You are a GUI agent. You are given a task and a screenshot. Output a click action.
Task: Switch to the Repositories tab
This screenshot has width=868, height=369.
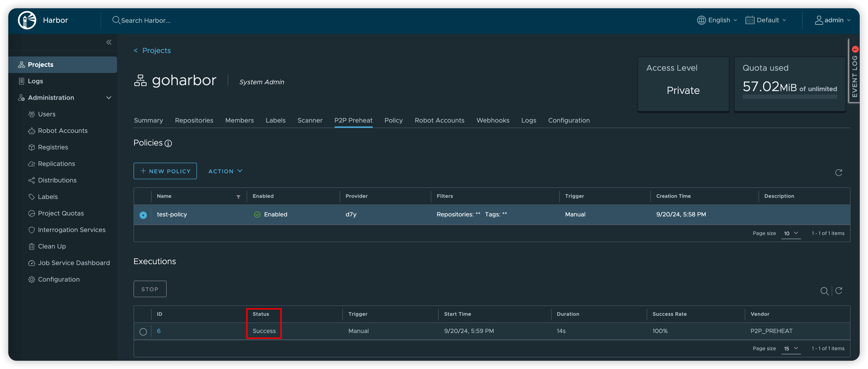(194, 120)
